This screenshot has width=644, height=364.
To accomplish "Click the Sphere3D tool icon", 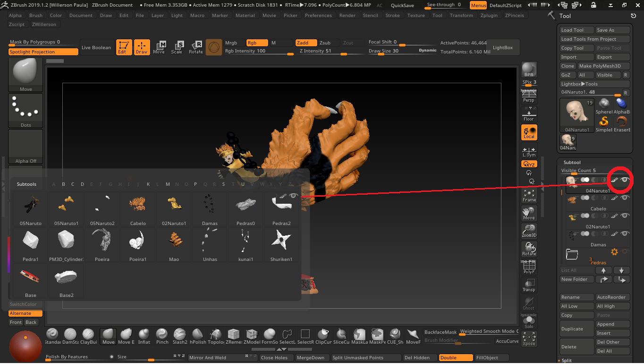I will click(604, 105).
